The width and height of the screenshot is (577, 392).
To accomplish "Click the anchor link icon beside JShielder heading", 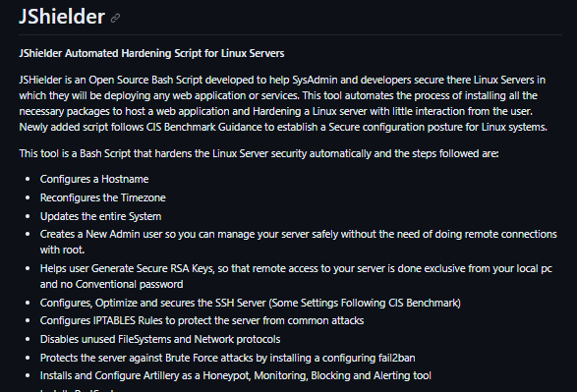I will (x=116, y=18).
